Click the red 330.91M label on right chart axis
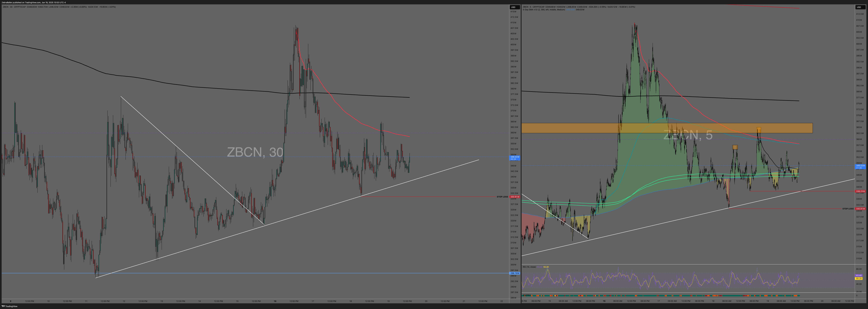Screen dimensions: 868x309 click(x=860, y=209)
